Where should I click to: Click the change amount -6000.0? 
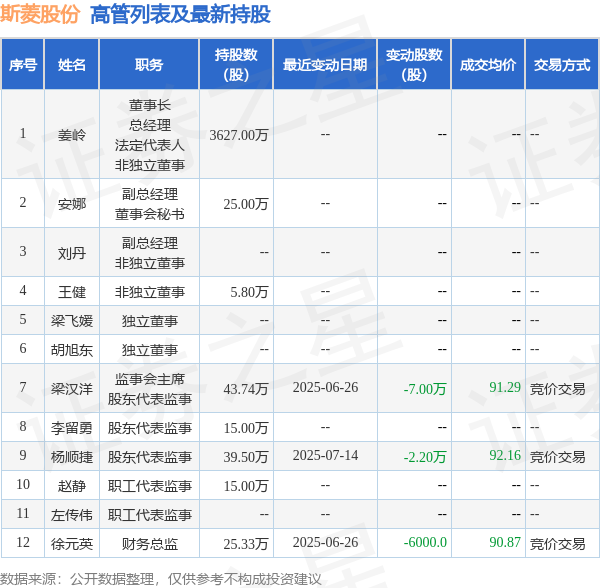[x=425, y=542]
